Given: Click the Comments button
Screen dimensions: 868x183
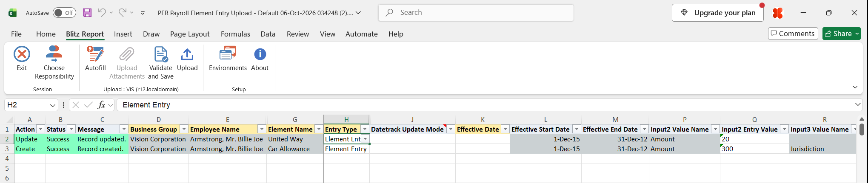Looking at the screenshot, I should point(793,34).
